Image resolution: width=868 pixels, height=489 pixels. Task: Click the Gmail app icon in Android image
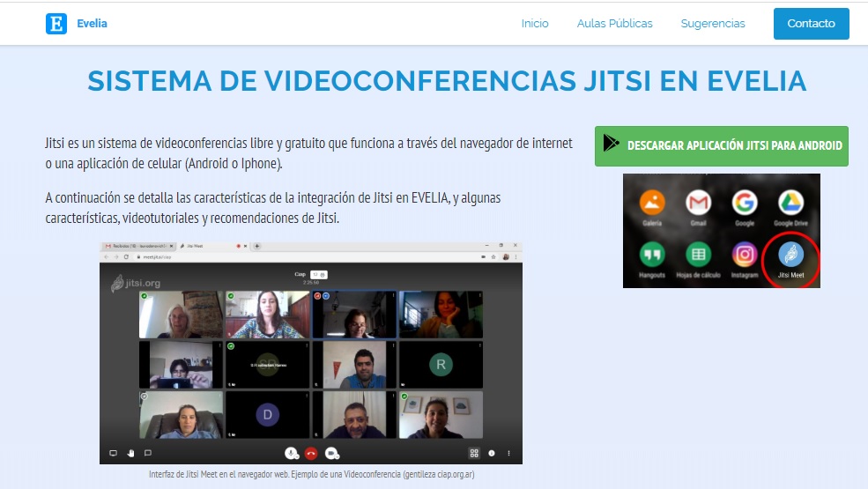tap(698, 203)
